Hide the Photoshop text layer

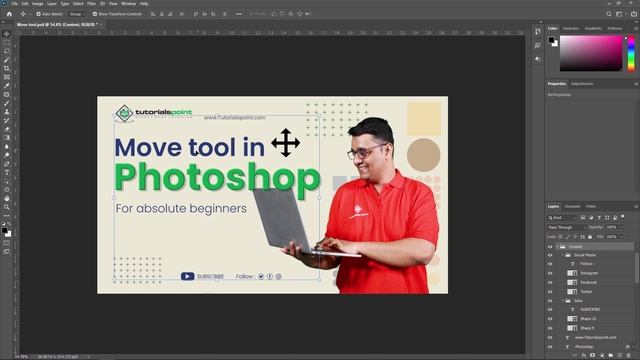tap(550, 347)
